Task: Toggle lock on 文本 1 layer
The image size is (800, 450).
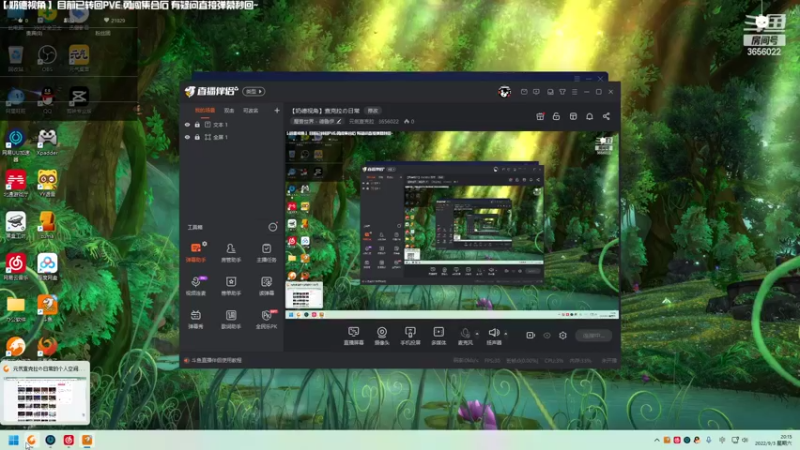Action: coord(197,124)
